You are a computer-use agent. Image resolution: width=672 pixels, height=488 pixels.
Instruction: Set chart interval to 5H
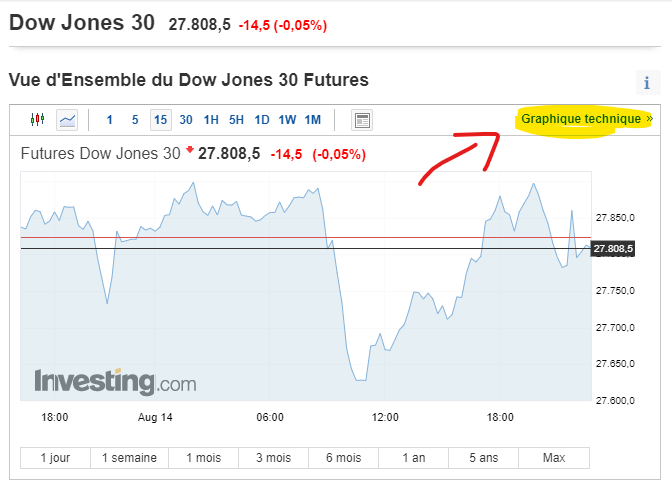click(x=236, y=120)
